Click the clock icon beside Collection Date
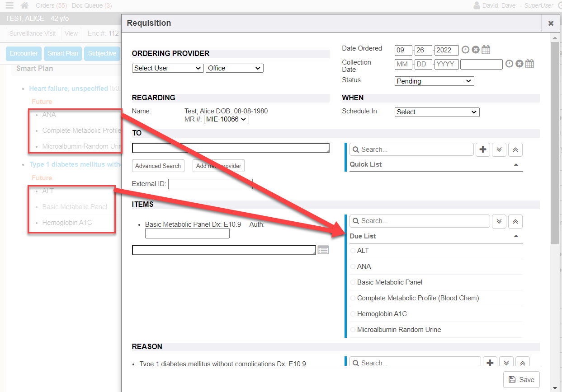Screen dimensions: 562x392 [509, 64]
